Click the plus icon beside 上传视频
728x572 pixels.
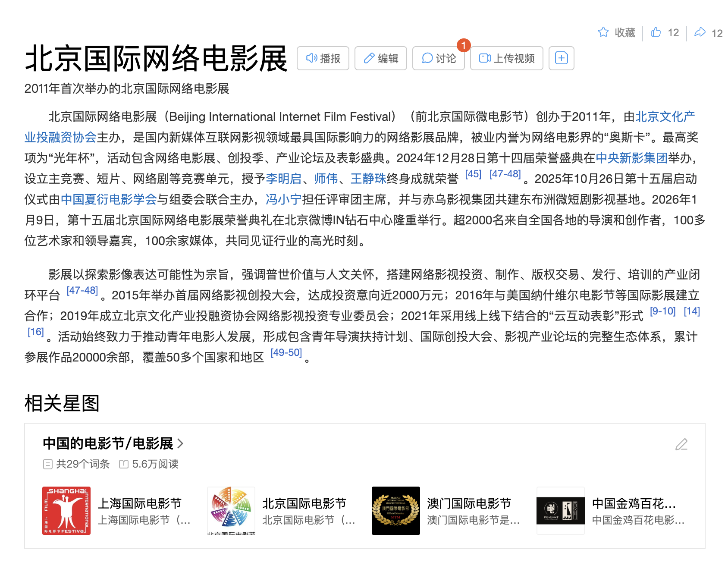click(x=561, y=58)
